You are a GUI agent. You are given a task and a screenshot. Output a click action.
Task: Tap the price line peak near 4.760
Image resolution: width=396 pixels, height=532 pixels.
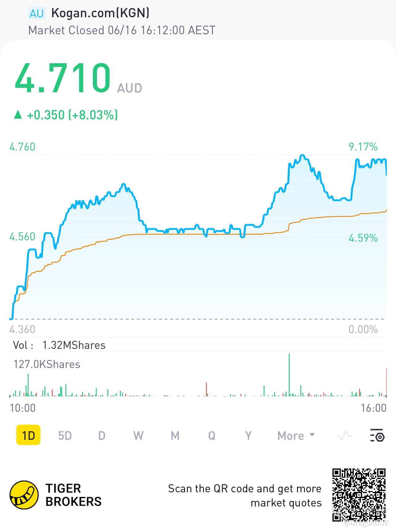point(303,155)
